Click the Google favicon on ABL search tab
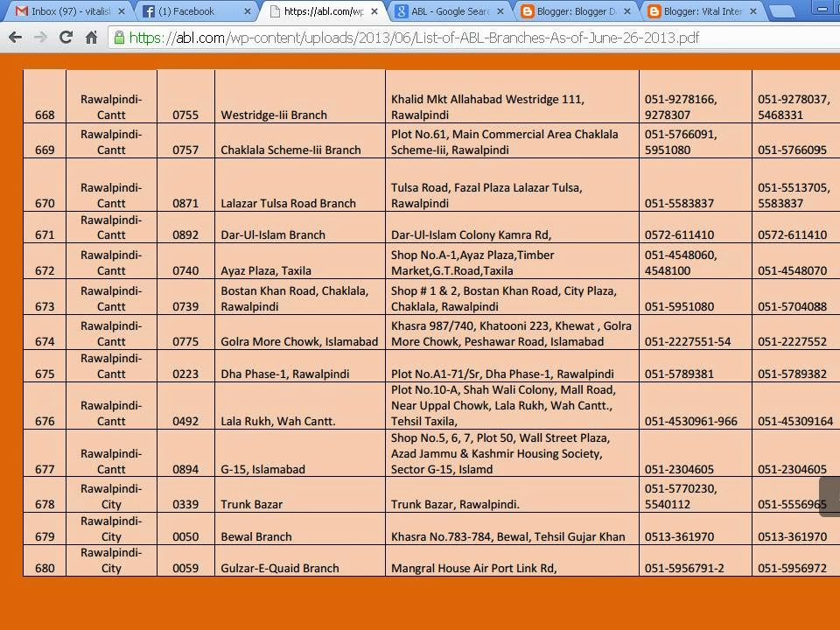Viewport: 840px width, 630px height. coord(402,11)
